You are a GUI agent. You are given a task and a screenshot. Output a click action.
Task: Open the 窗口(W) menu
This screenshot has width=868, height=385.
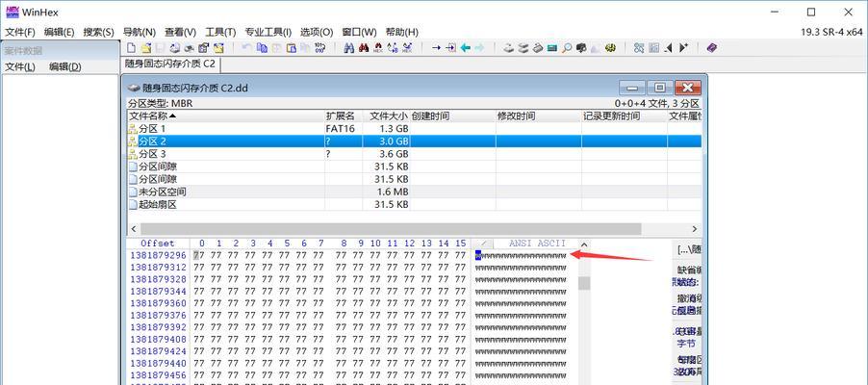click(x=359, y=32)
